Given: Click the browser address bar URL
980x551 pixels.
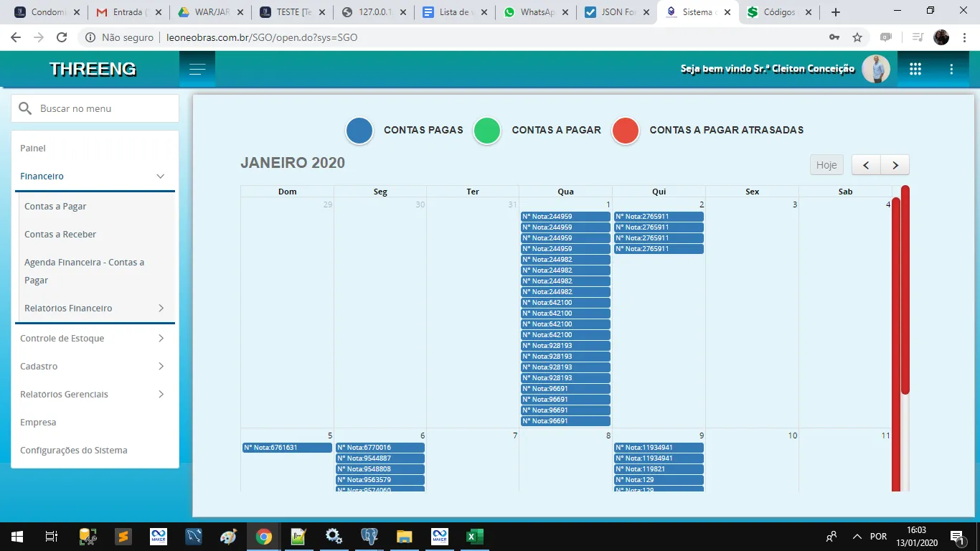Looking at the screenshot, I should 262,37.
